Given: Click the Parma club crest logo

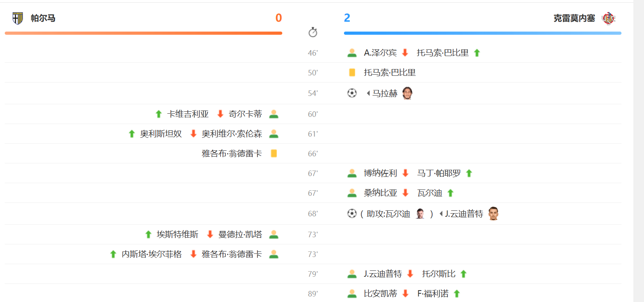Looking at the screenshot, I should [17, 17].
